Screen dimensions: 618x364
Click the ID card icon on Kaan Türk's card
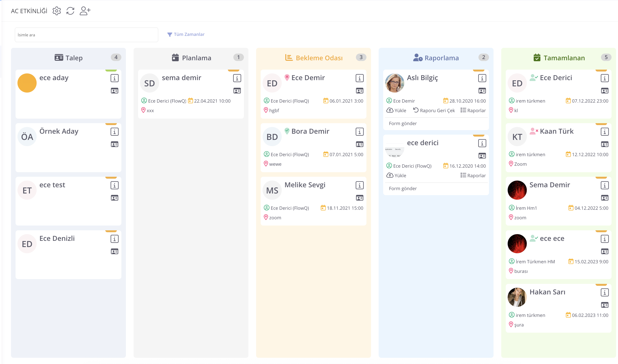[x=604, y=144]
